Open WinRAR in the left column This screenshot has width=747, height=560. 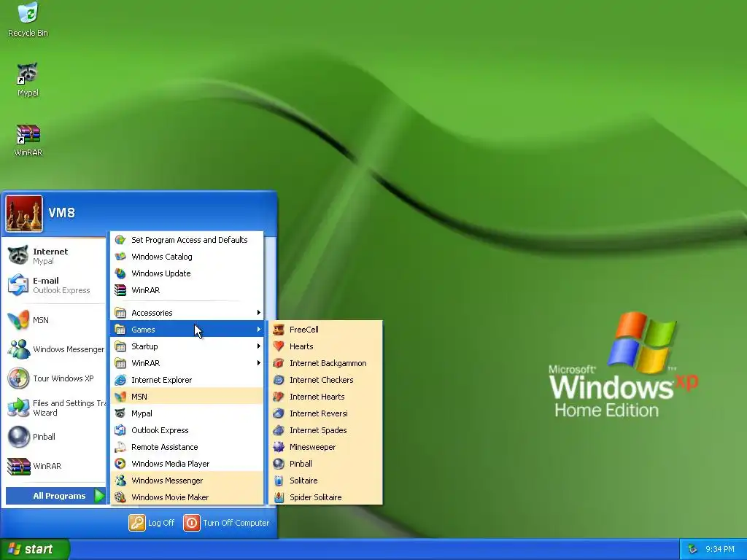click(x=54, y=466)
